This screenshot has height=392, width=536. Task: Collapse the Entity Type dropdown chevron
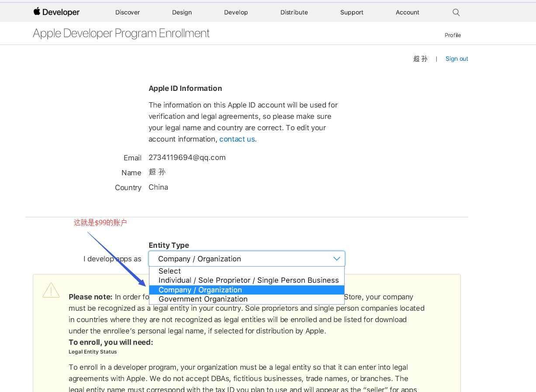337,259
